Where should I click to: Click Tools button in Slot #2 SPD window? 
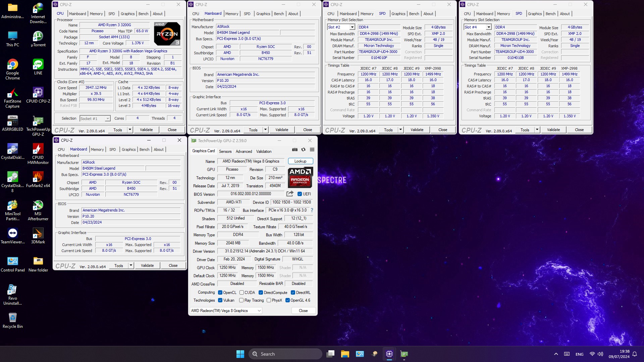pos(388,130)
